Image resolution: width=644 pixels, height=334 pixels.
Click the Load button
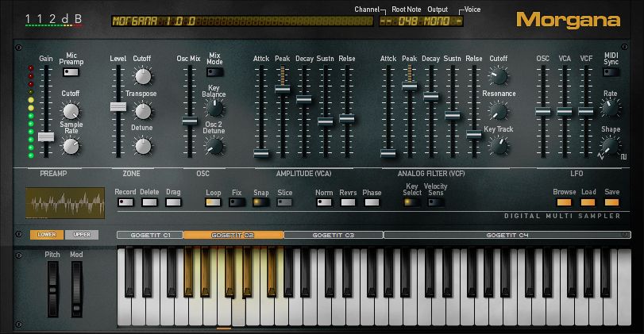tap(588, 202)
